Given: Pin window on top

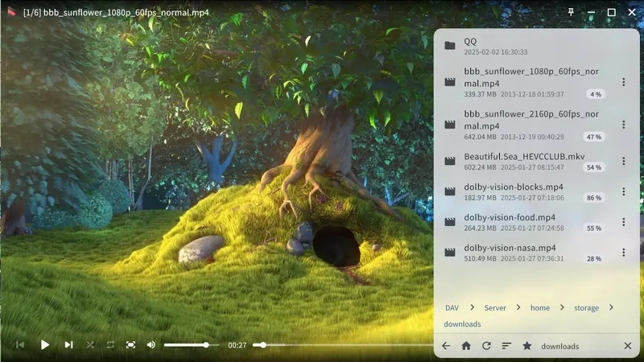Looking at the screenshot, I should [571, 12].
